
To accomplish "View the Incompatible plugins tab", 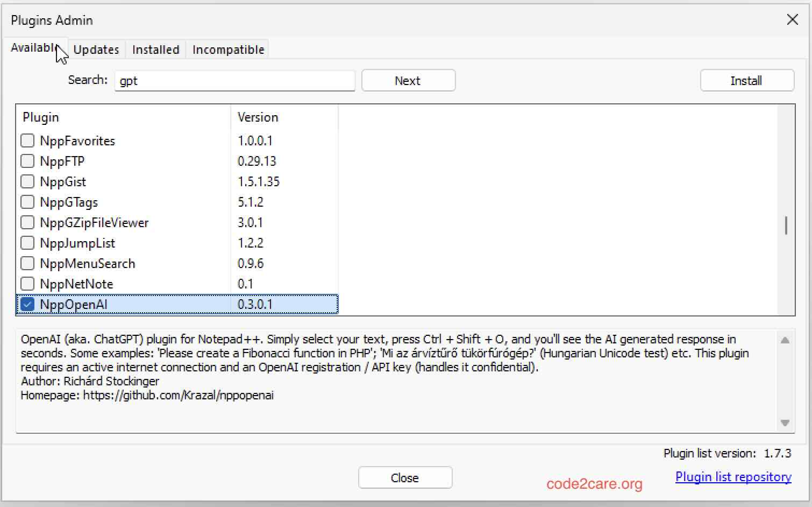I will [228, 49].
